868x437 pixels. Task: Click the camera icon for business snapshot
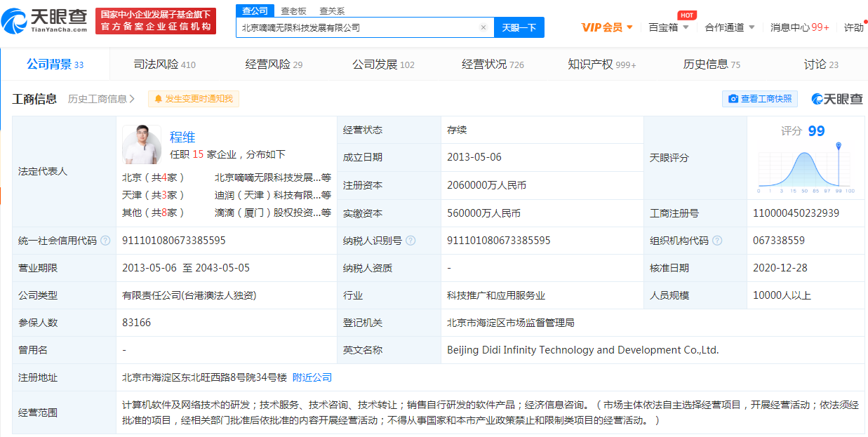(x=733, y=99)
